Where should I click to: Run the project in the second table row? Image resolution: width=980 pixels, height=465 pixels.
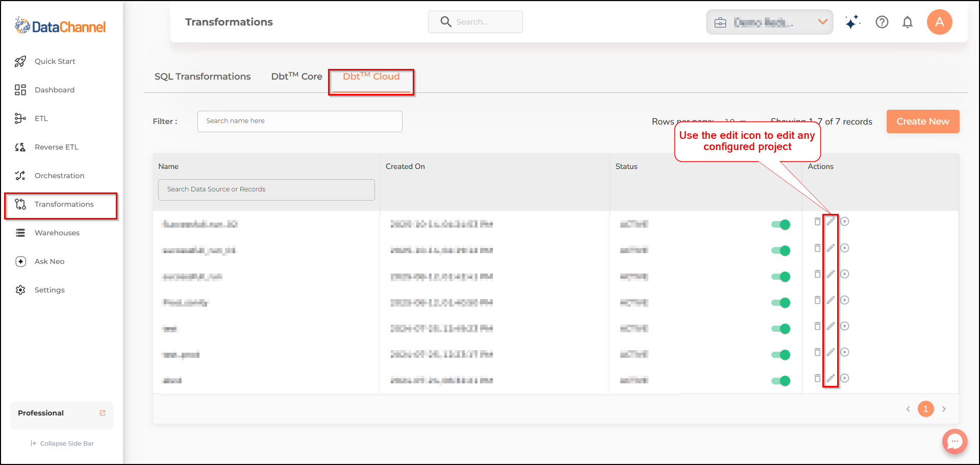click(x=845, y=248)
